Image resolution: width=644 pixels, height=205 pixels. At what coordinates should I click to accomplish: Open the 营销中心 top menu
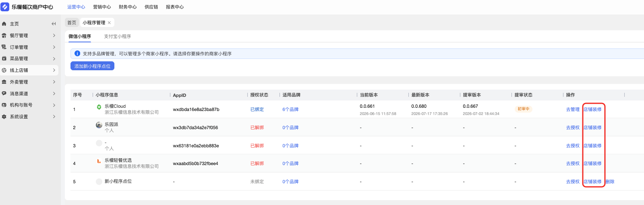click(102, 7)
